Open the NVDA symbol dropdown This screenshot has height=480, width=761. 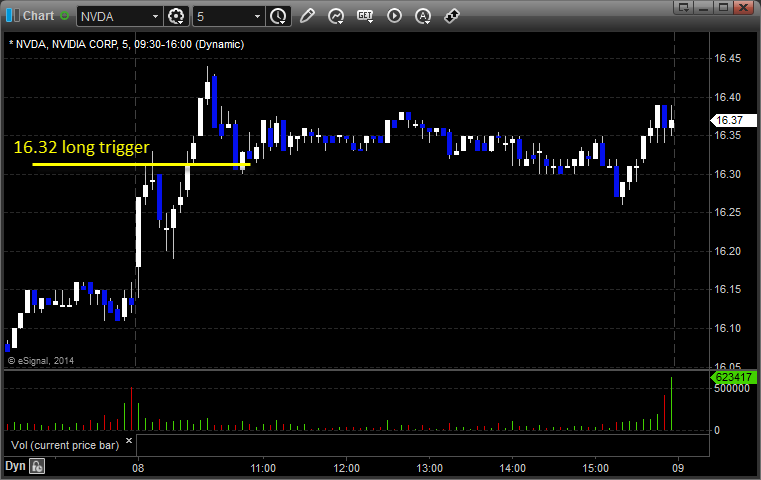[155, 17]
